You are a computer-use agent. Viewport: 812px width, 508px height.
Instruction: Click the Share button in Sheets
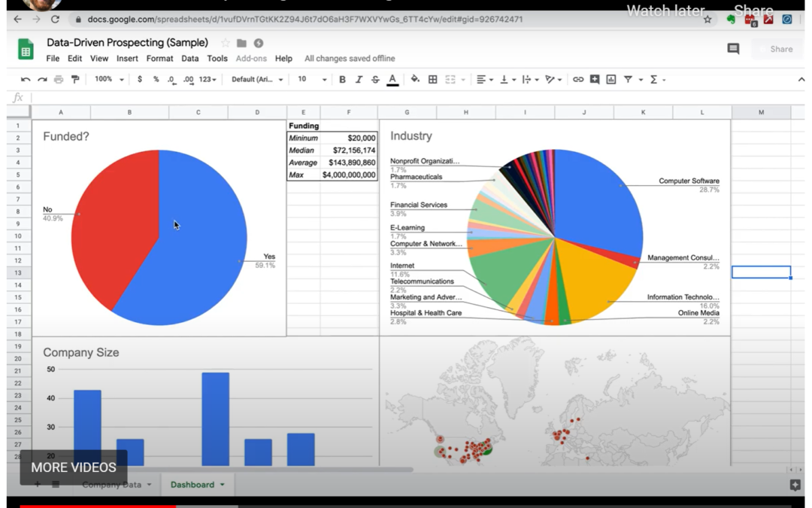click(x=776, y=49)
